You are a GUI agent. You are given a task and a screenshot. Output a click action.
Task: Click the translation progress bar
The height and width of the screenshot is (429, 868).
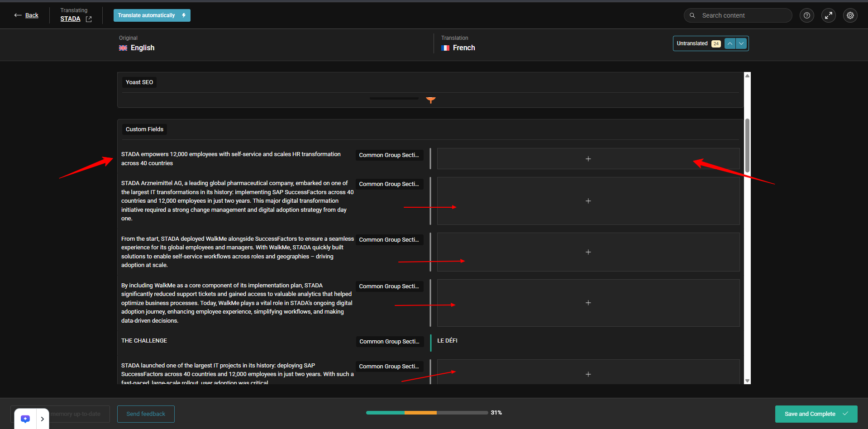click(427, 413)
